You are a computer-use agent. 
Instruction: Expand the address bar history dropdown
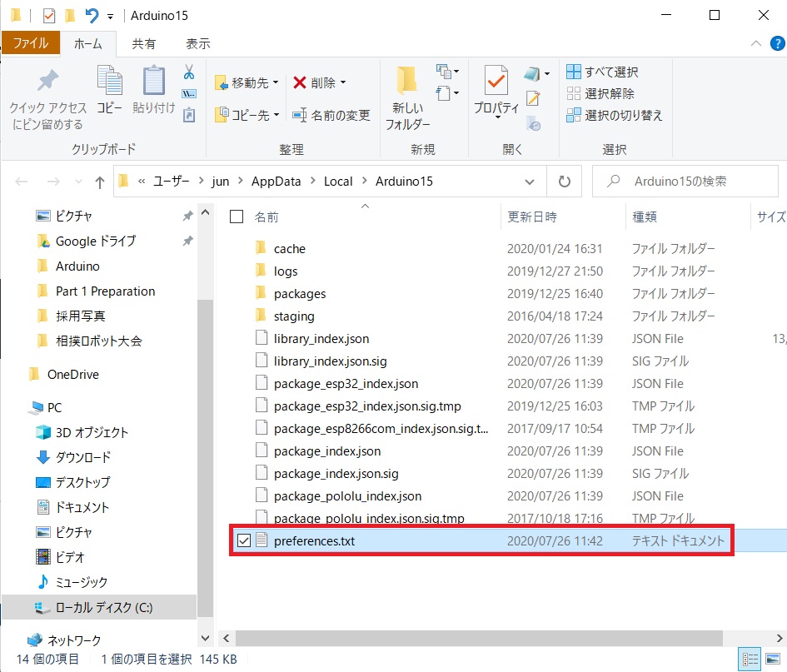pos(530,182)
